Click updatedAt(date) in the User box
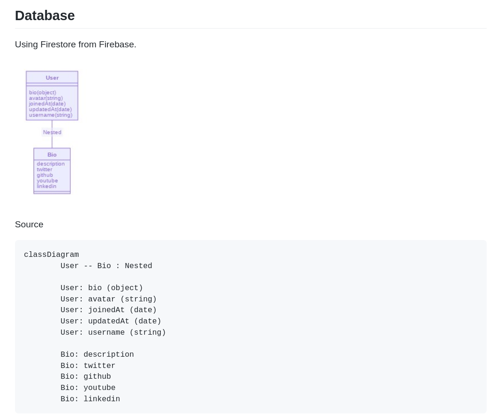504x420 pixels. pyautogui.click(x=51, y=109)
